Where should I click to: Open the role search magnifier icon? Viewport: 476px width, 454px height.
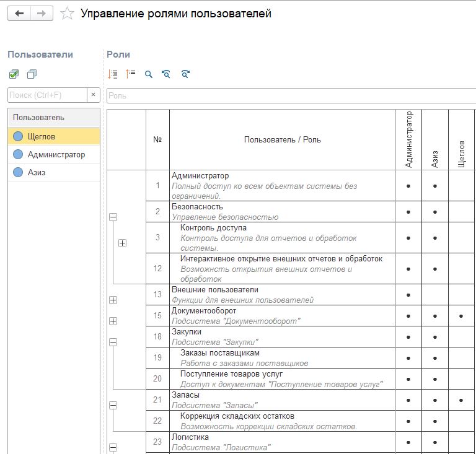[149, 74]
